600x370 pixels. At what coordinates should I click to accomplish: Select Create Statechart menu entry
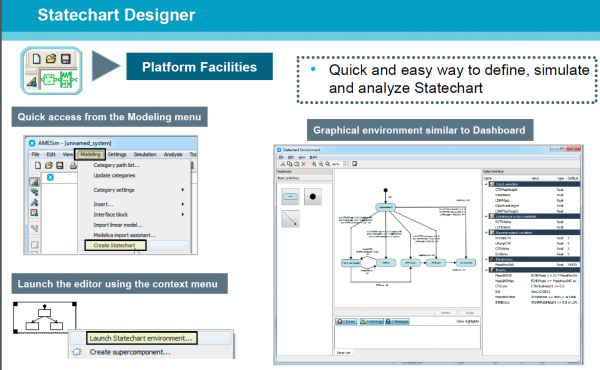(x=115, y=245)
